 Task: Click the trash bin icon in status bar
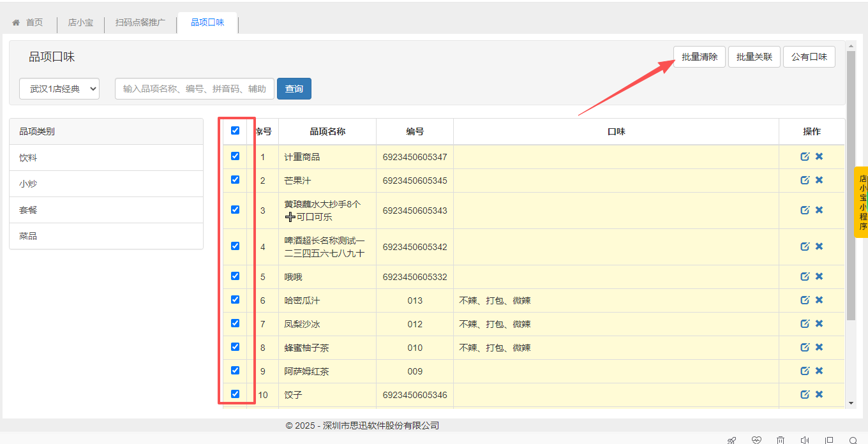[x=781, y=440]
